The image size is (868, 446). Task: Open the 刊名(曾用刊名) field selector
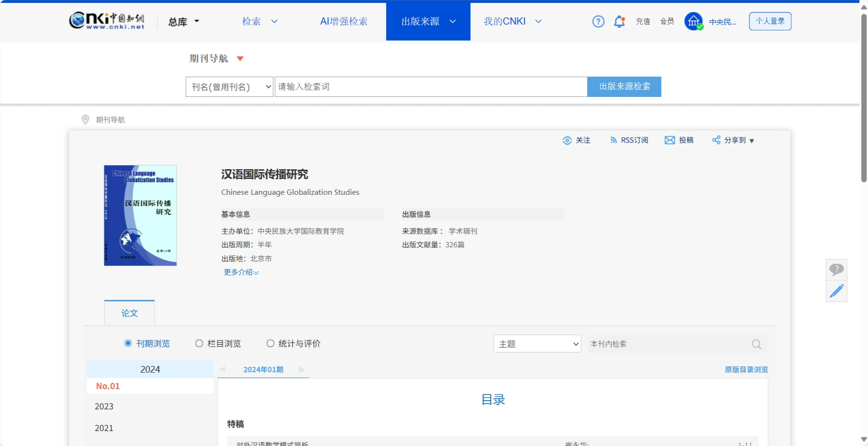[229, 87]
